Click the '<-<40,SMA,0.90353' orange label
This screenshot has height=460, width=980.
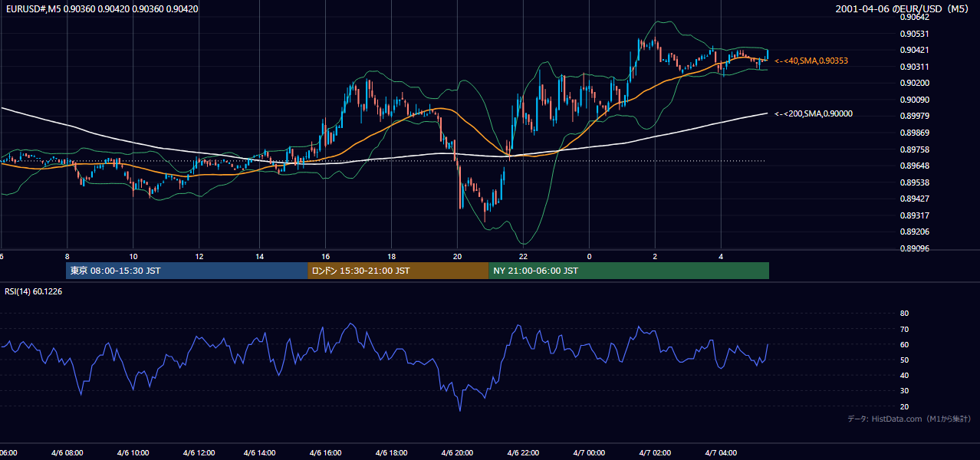click(x=811, y=61)
